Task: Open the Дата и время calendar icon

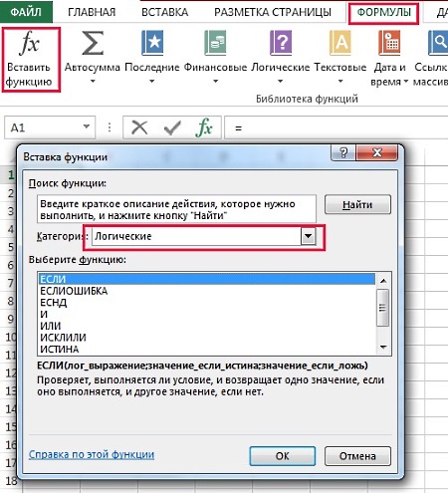Action: [x=389, y=43]
